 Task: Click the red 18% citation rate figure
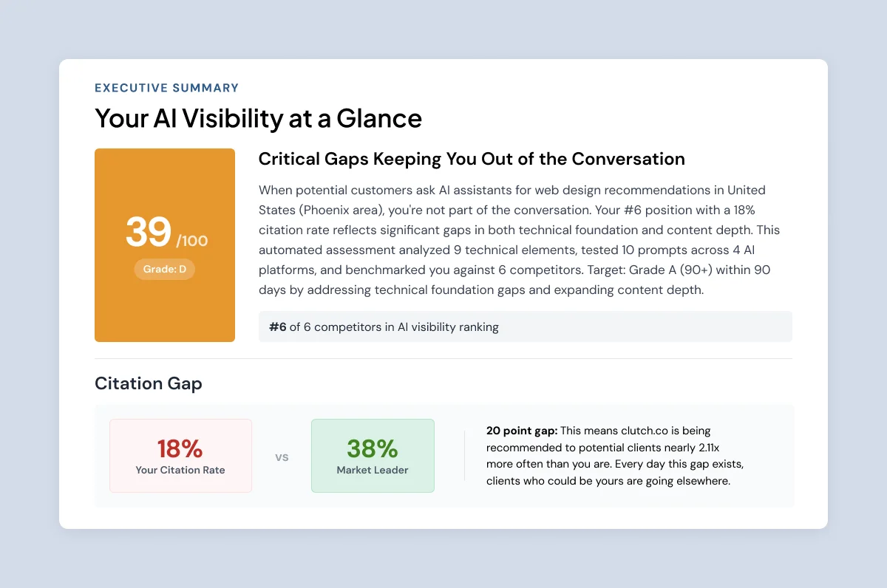point(180,448)
